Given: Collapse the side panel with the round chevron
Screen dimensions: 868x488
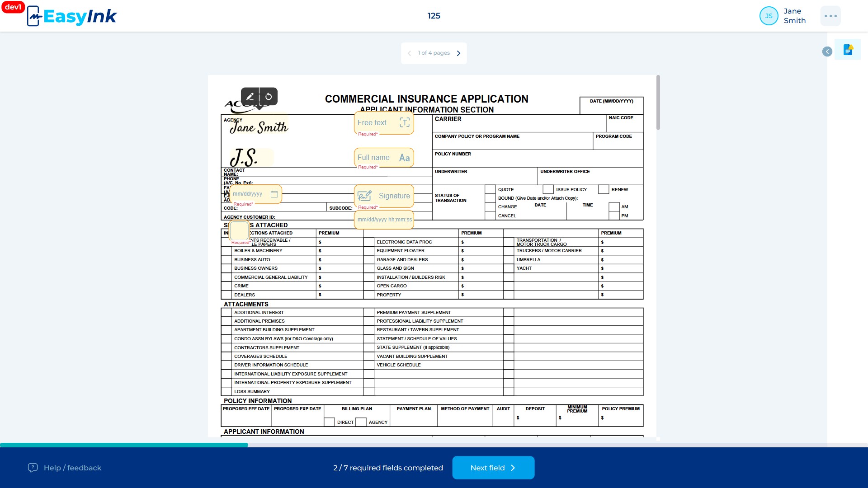Looking at the screenshot, I should click(827, 52).
